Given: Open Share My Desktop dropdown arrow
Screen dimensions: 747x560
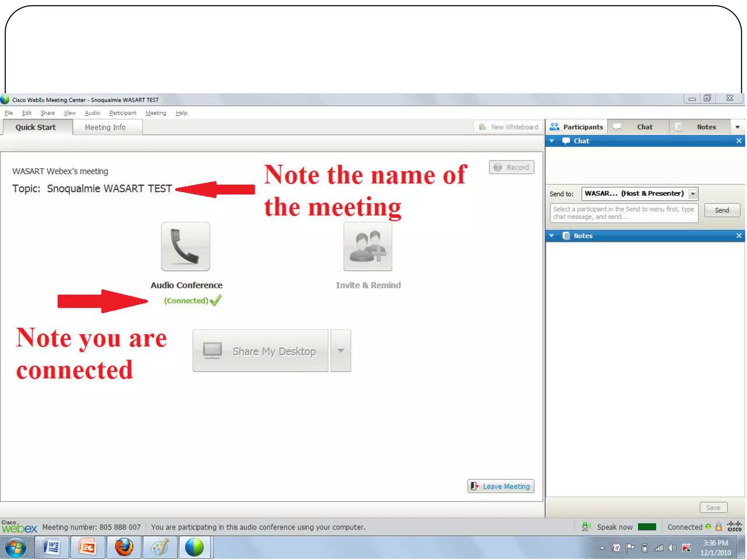Looking at the screenshot, I should (x=341, y=351).
